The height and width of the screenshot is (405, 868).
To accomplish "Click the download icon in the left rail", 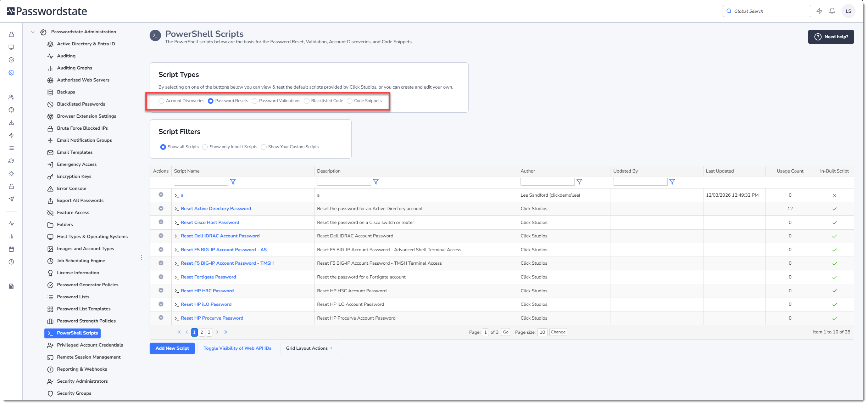I will [11, 123].
